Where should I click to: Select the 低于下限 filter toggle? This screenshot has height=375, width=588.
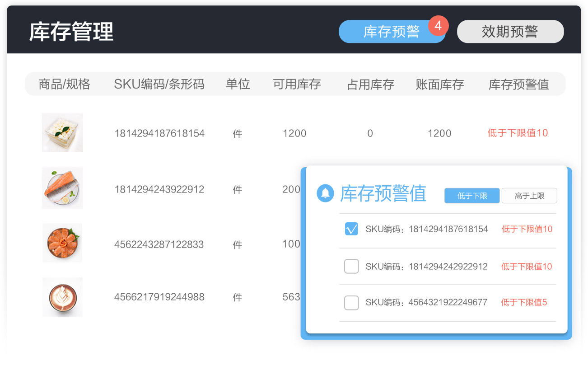[x=471, y=195]
